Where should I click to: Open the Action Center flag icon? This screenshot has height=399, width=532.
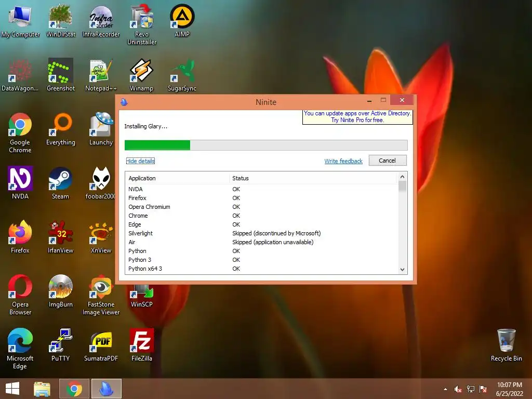(483, 389)
